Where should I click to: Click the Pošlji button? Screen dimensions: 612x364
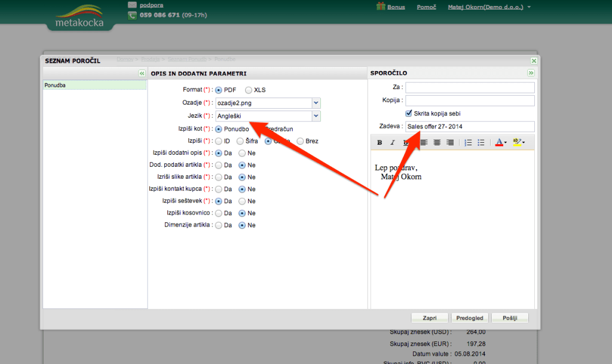point(510,318)
